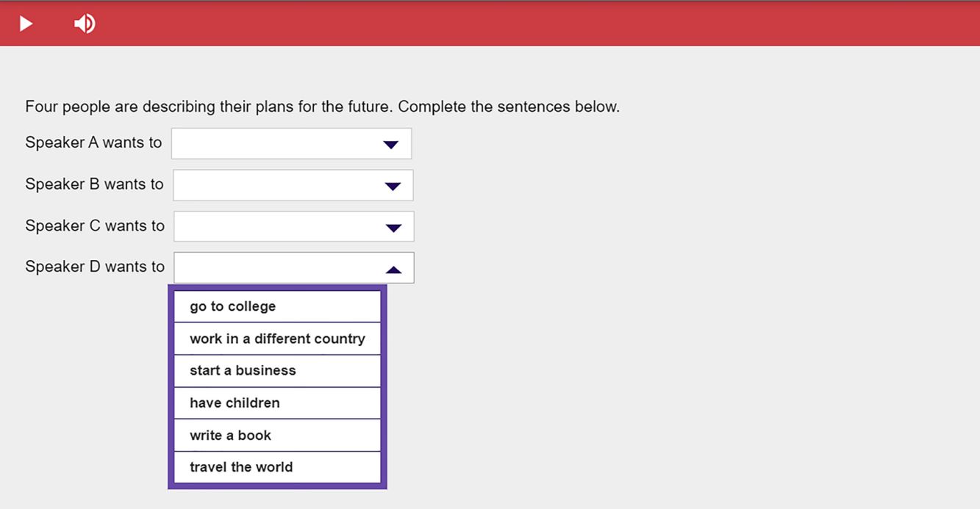This screenshot has height=509, width=980.
Task: Select the 'have children' answer option
Action: (x=276, y=402)
